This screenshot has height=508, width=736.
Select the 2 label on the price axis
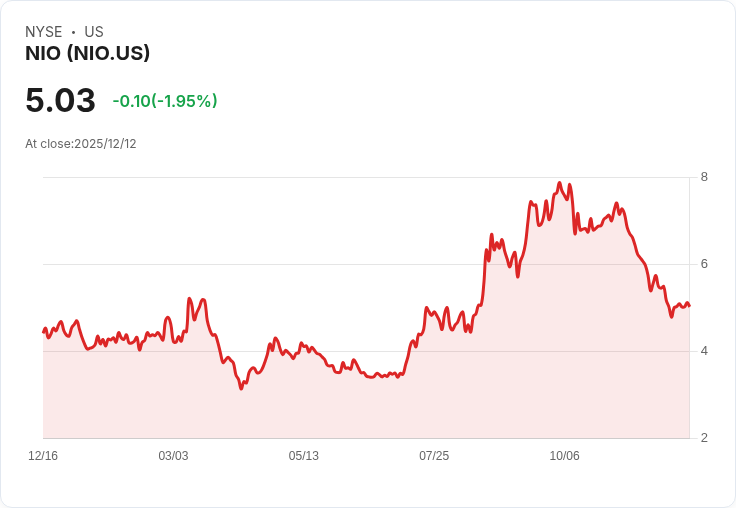pyautogui.click(x=704, y=438)
